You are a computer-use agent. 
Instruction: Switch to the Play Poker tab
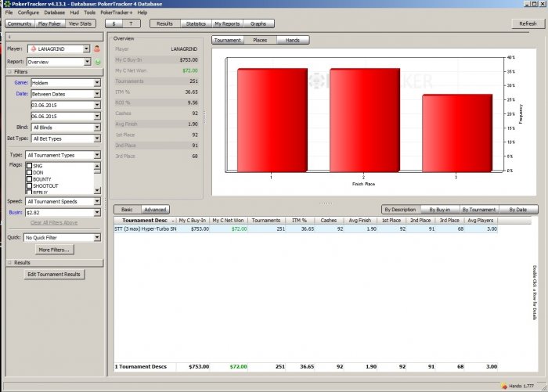coord(49,23)
